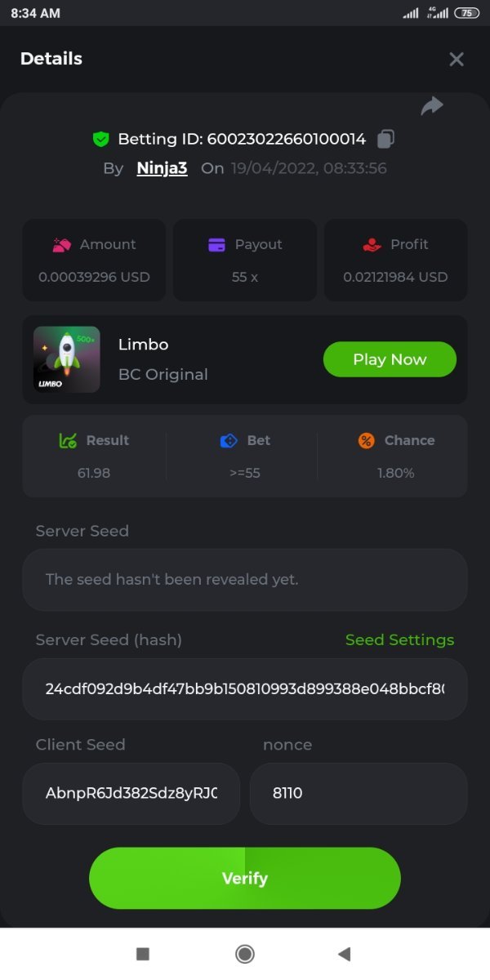This screenshot has height=980, width=490.
Task: Close the Details panel
Action: tap(457, 59)
